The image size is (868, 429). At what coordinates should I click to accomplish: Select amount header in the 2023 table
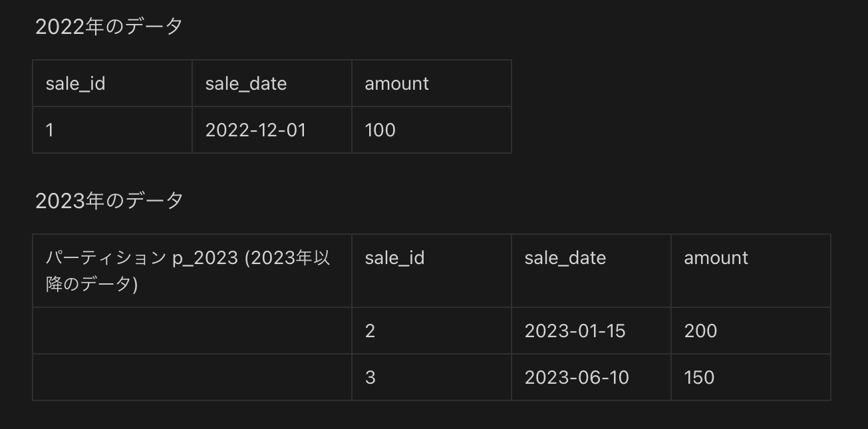pyautogui.click(x=716, y=258)
